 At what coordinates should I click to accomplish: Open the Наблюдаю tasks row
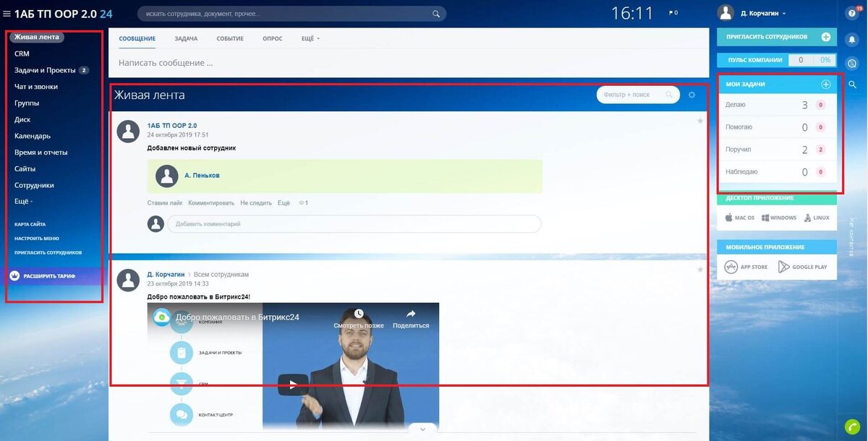[x=777, y=172]
